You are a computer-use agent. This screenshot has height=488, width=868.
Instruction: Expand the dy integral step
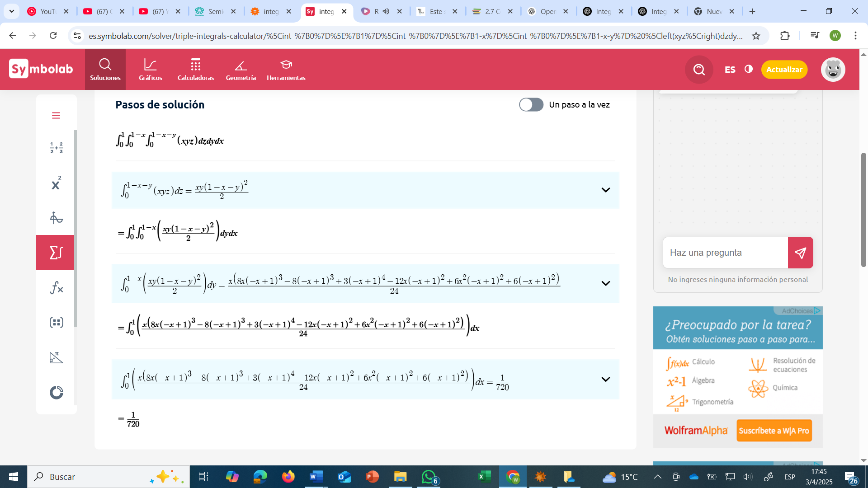(605, 284)
